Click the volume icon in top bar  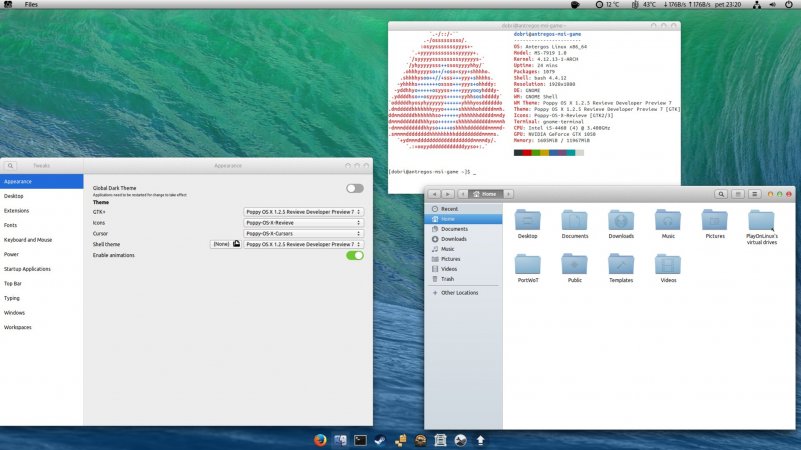click(772, 5)
